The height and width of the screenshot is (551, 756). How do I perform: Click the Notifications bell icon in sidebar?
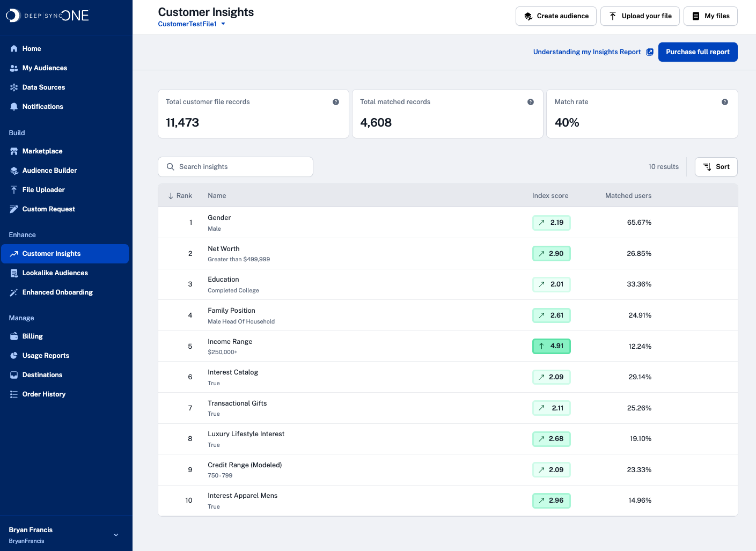[x=14, y=107]
